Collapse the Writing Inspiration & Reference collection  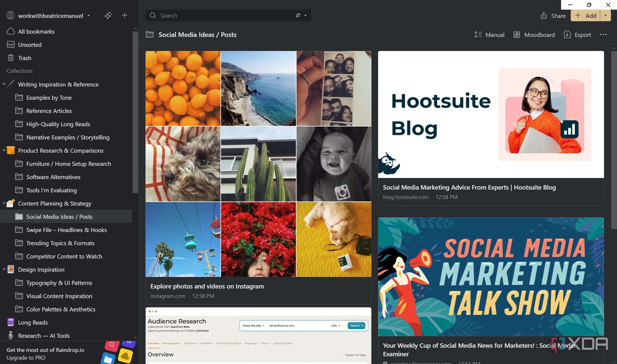coord(4,84)
